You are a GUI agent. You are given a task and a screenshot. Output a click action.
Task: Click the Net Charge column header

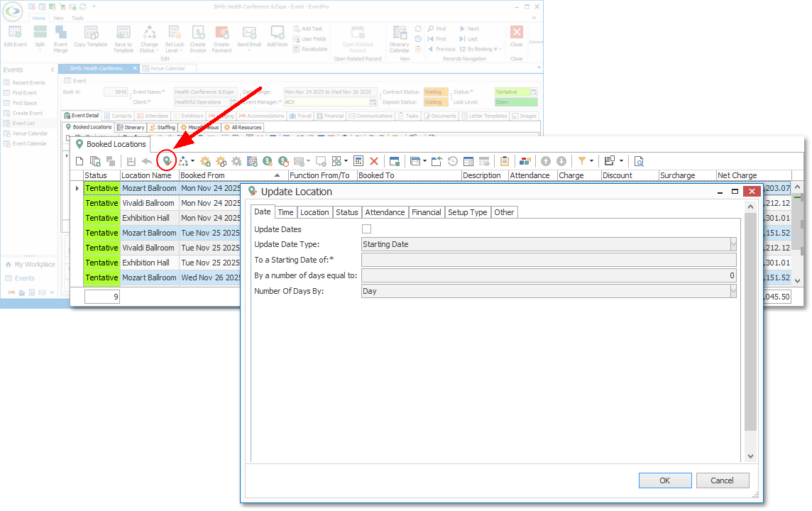click(x=754, y=175)
